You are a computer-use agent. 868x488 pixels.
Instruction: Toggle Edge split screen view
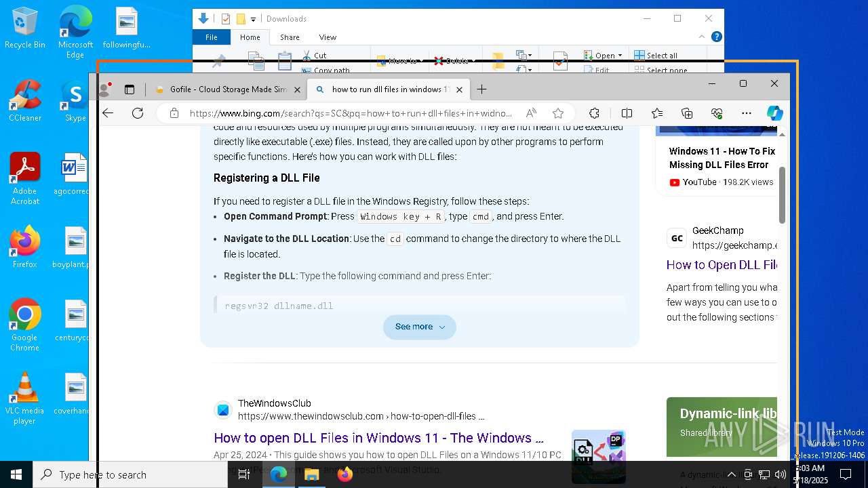tap(627, 113)
